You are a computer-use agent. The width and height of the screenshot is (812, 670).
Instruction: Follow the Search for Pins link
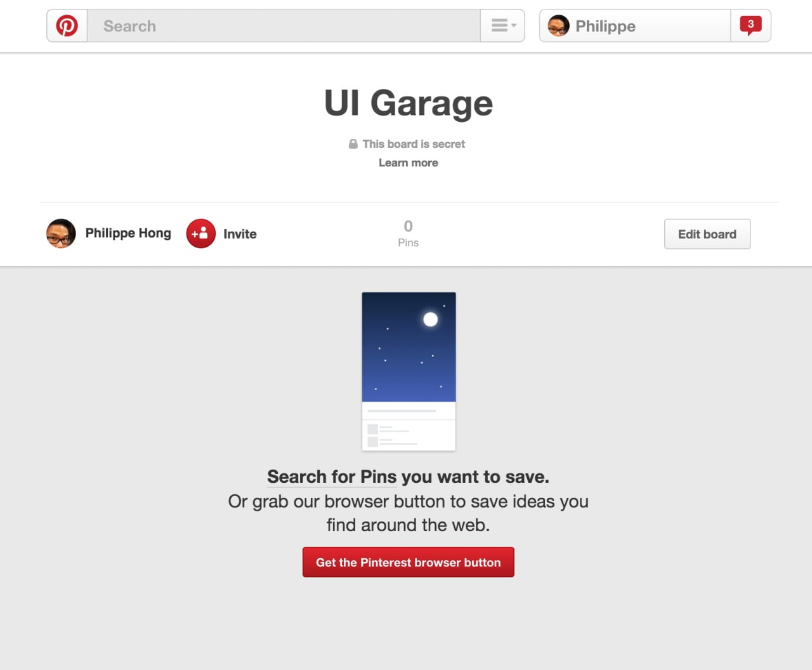(331, 476)
